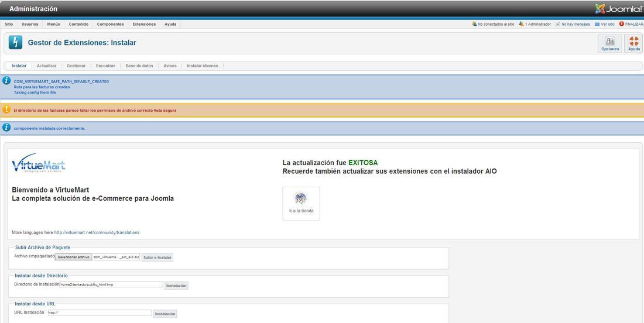Open the Ayuda lifebuoy toolbar button

click(x=633, y=43)
